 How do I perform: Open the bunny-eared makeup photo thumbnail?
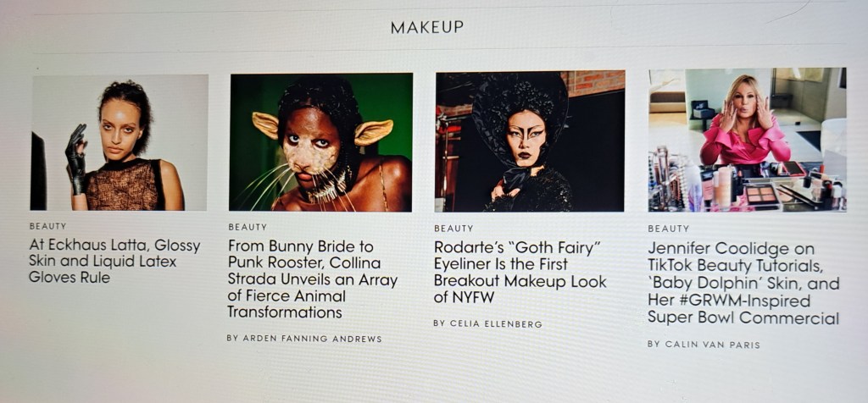point(320,142)
